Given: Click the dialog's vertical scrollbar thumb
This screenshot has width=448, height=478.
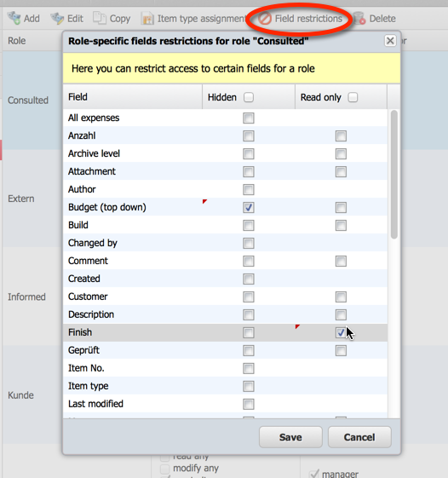Looking at the screenshot, I should click(394, 175).
